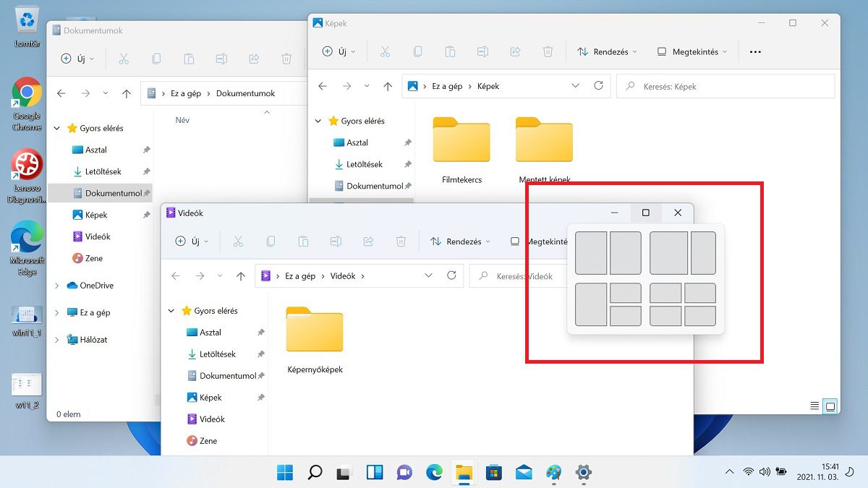The height and width of the screenshot is (488, 868).
Task: Expand the OneDrive tree node in Dokumentumok
Action: coord(57,286)
